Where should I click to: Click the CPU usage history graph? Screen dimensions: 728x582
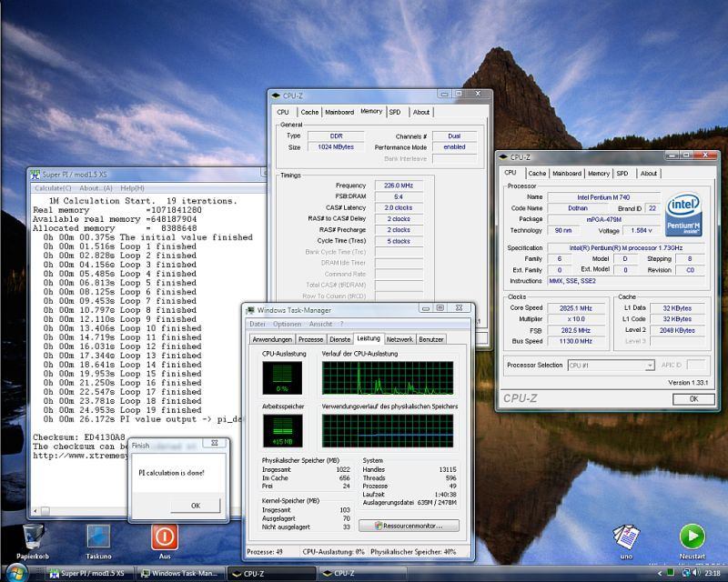point(388,377)
